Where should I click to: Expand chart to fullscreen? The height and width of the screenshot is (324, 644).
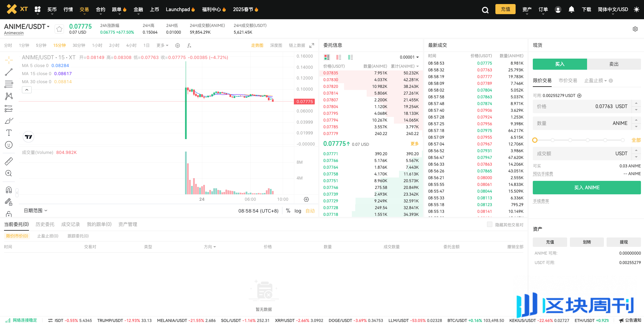[x=312, y=45]
